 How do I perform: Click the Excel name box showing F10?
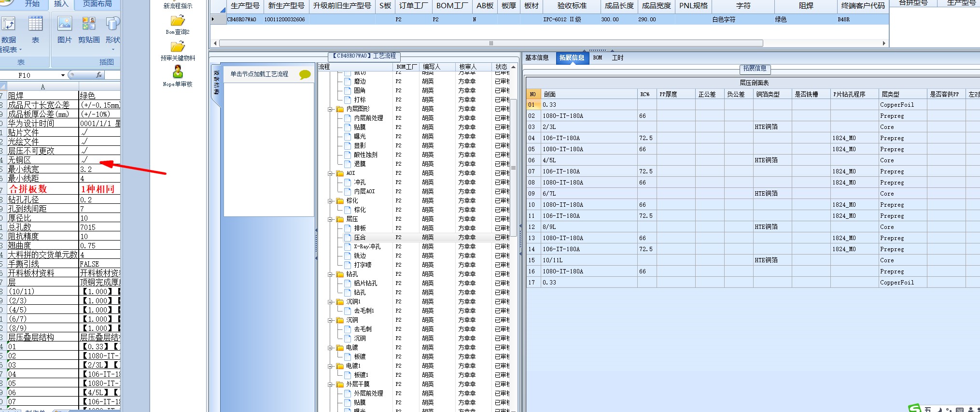point(29,75)
